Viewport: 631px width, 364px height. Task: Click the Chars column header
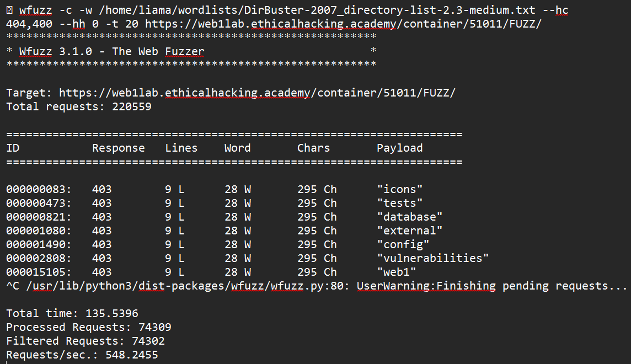313,148
